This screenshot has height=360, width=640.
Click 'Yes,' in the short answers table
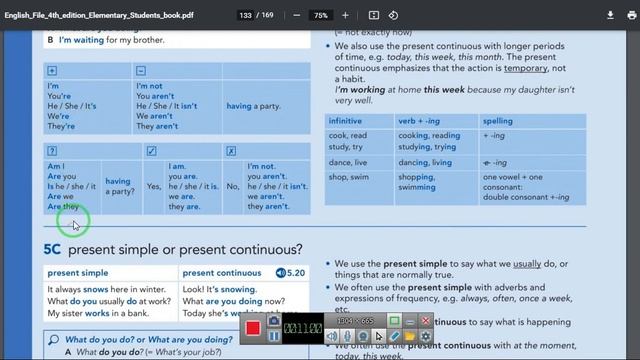click(154, 186)
